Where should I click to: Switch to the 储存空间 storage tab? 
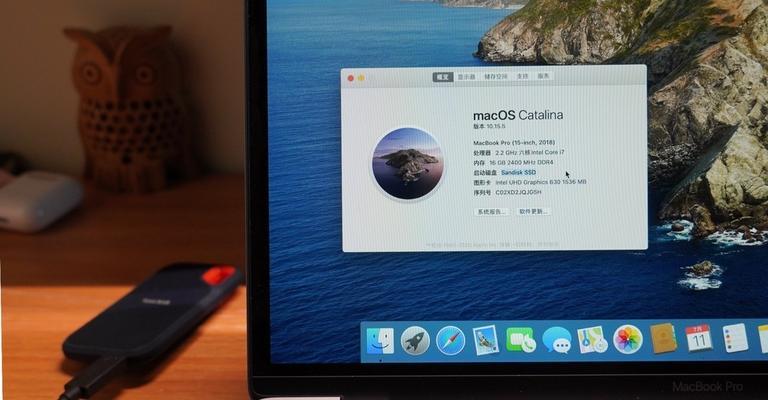click(x=496, y=76)
